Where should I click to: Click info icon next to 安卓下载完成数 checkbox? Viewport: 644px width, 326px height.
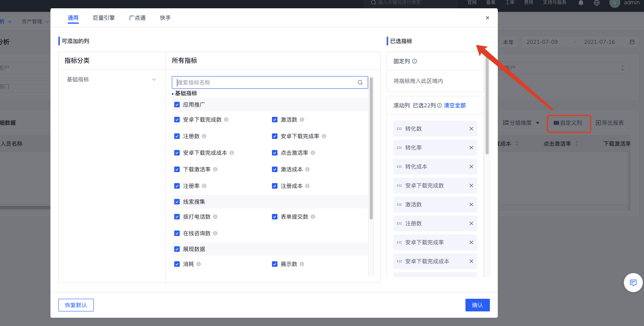tap(226, 120)
